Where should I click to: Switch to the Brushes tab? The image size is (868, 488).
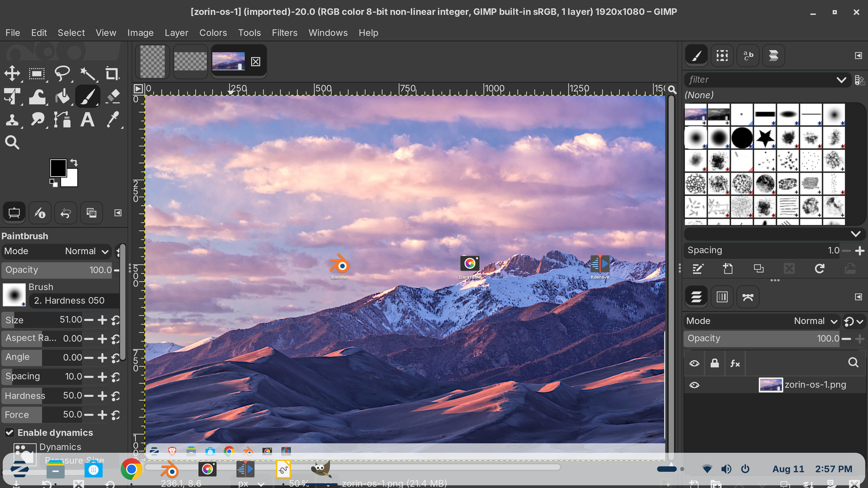click(697, 56)
